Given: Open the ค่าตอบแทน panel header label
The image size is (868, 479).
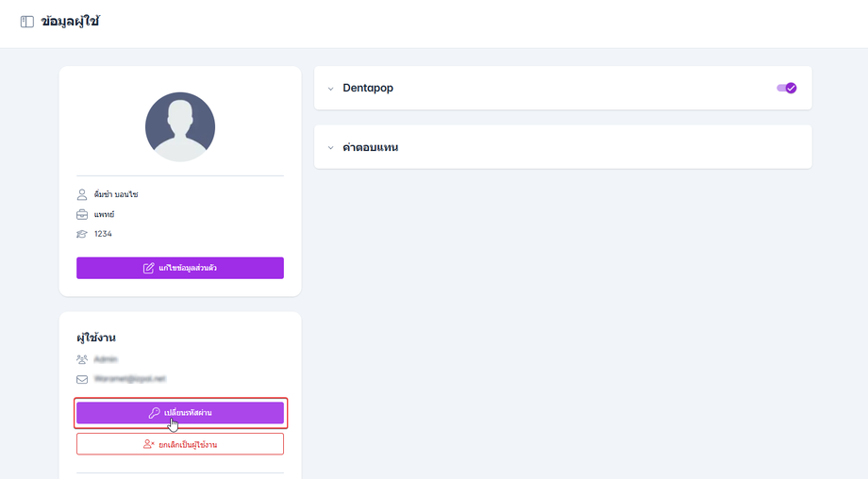Looking at the screenshot, I should click(370, 147).
